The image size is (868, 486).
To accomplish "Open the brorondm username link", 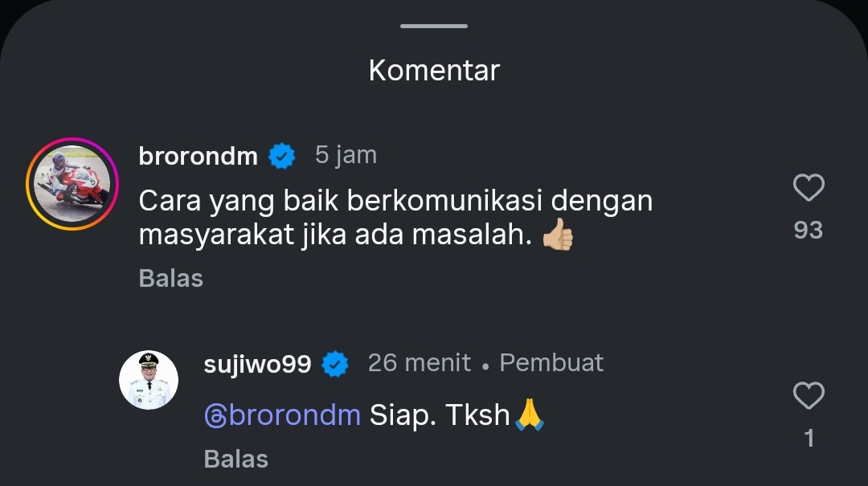I will click(x=199, y=156).
